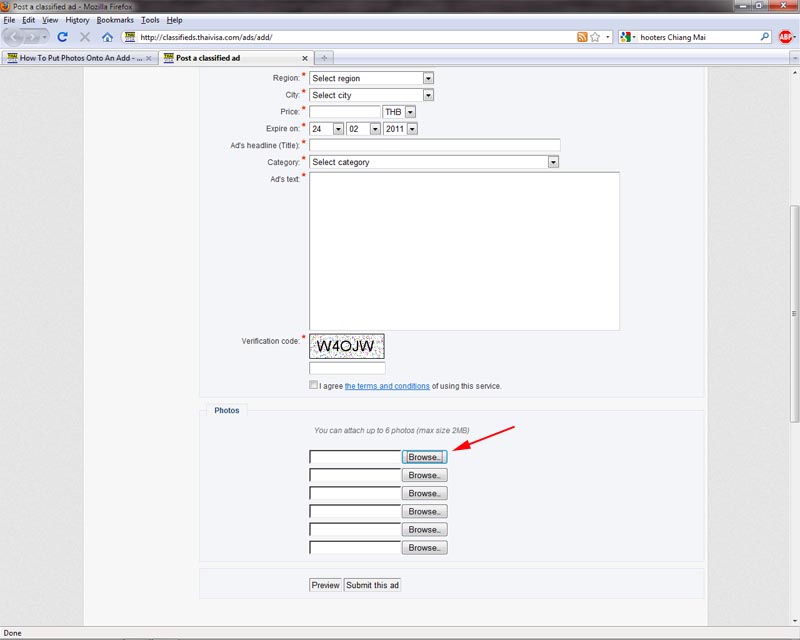Click the RSS feed icon in address bar

point(582,37)
